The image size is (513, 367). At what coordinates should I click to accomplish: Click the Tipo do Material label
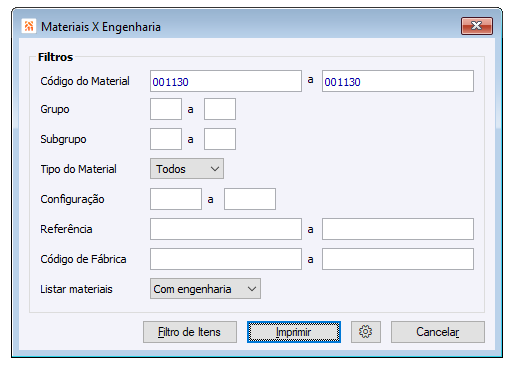78,169
